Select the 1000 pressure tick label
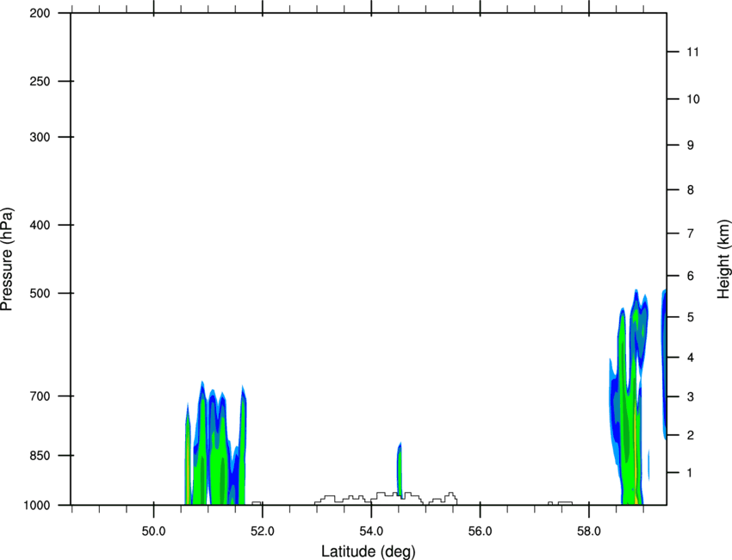This screenshot has height=560, width=732. (x=37, y=506)
